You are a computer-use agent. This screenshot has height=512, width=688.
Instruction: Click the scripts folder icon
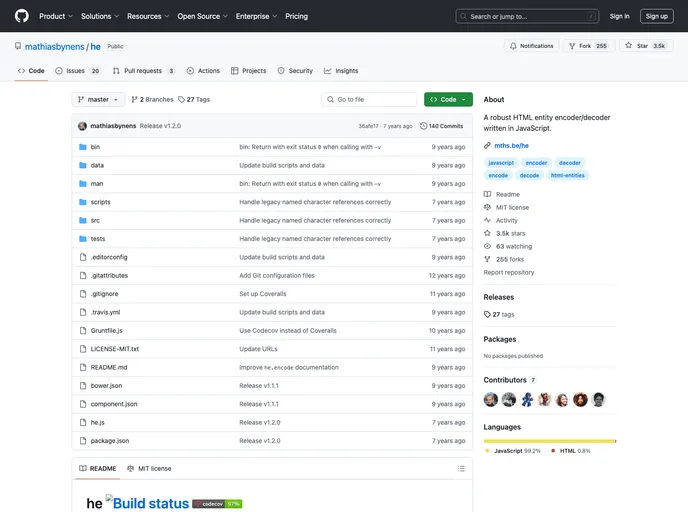(x=82, y=202)
